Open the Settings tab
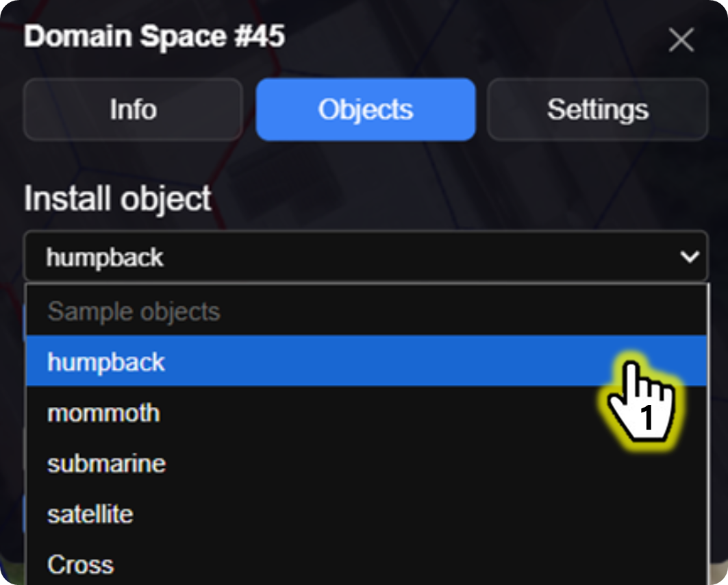The image size is (728, 585). coord(597,110)
